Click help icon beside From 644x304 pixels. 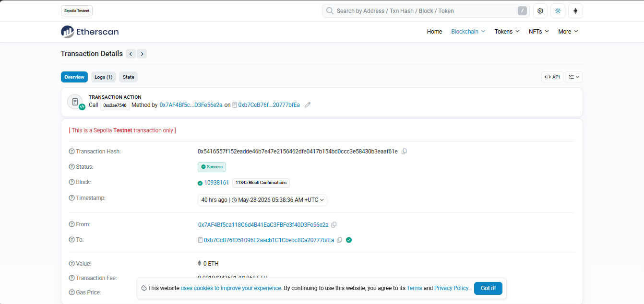click(72, 224)
